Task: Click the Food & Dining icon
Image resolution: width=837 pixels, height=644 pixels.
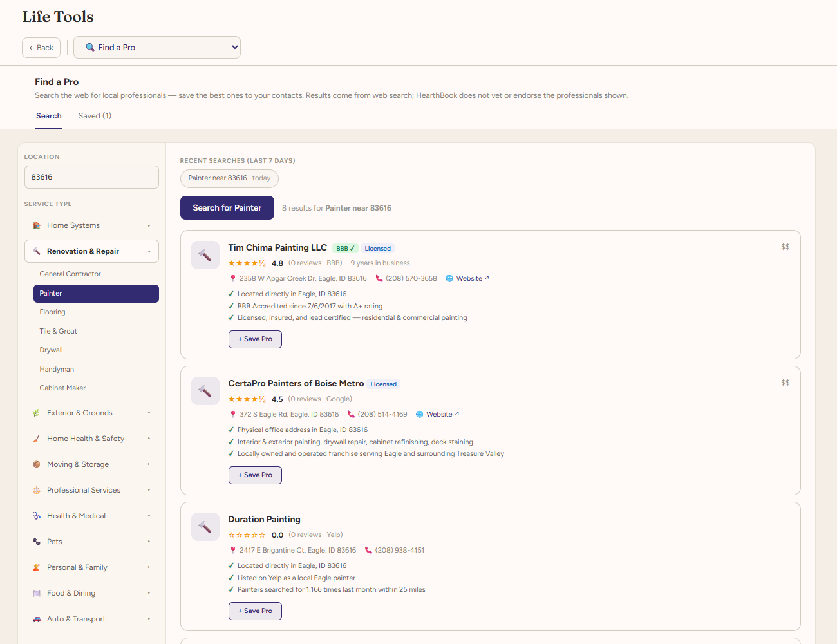Action: coord(37,593)
